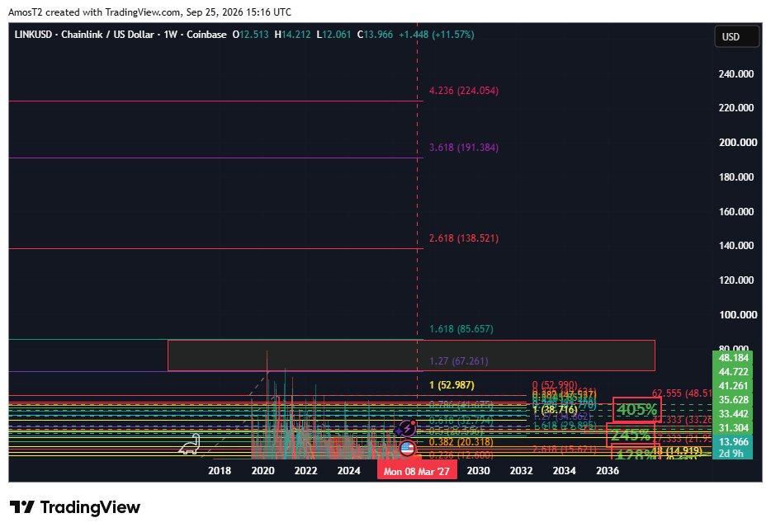The height and width of the screenshot is (532, 771).
Task: Click the green 35.628 price tag
Action: [x=733, y=400]
